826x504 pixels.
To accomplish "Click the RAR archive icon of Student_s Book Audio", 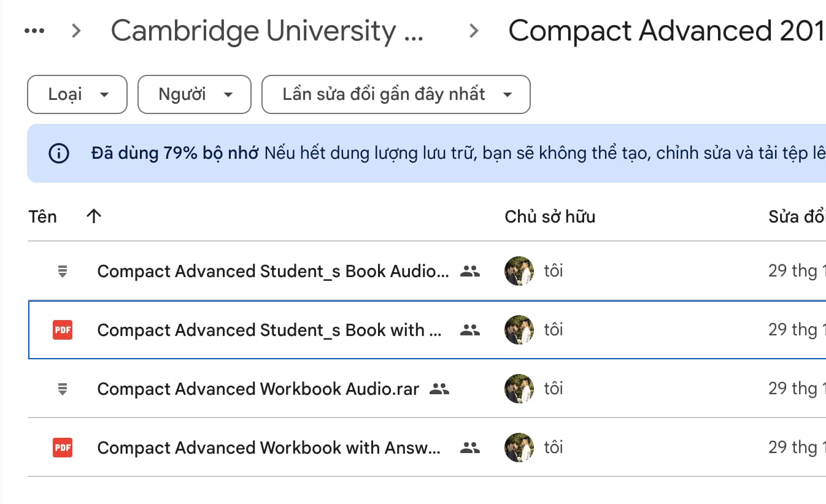I will (62, 271).
